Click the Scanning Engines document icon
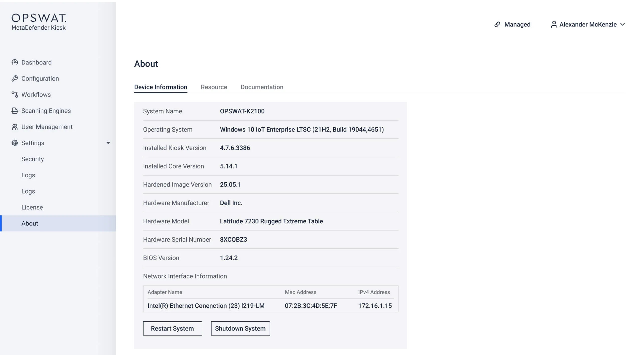 [x=15, y=111]
